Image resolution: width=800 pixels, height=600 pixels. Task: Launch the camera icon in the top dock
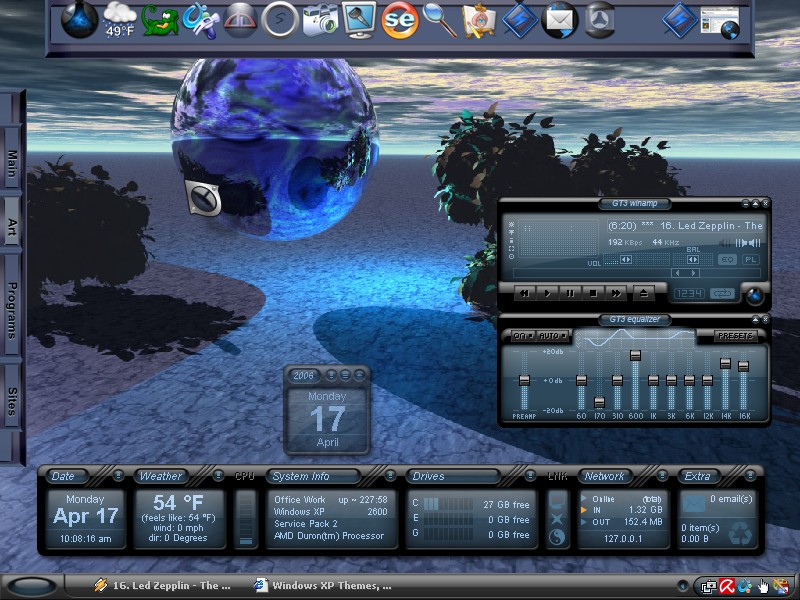pos(320,20)
